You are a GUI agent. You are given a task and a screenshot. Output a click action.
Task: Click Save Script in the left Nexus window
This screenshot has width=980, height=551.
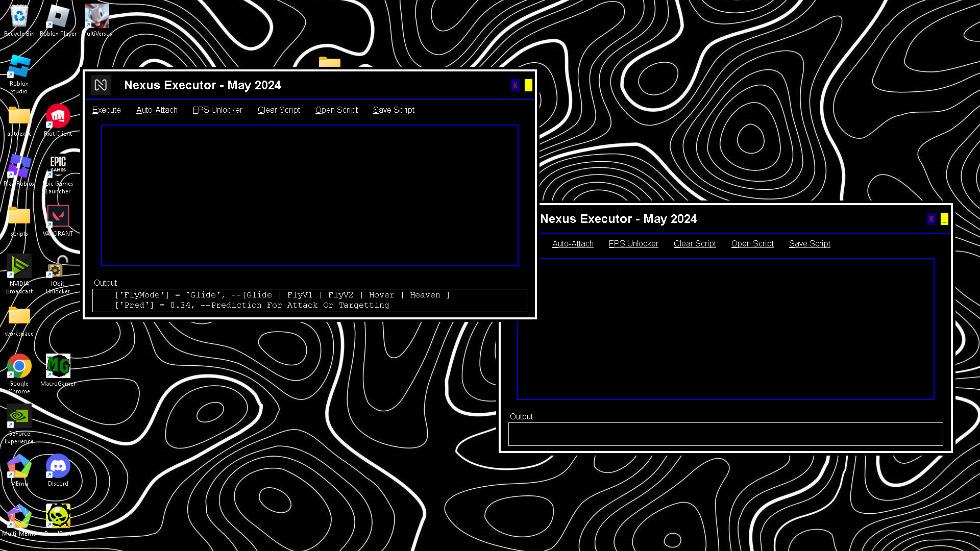point(394,110)
